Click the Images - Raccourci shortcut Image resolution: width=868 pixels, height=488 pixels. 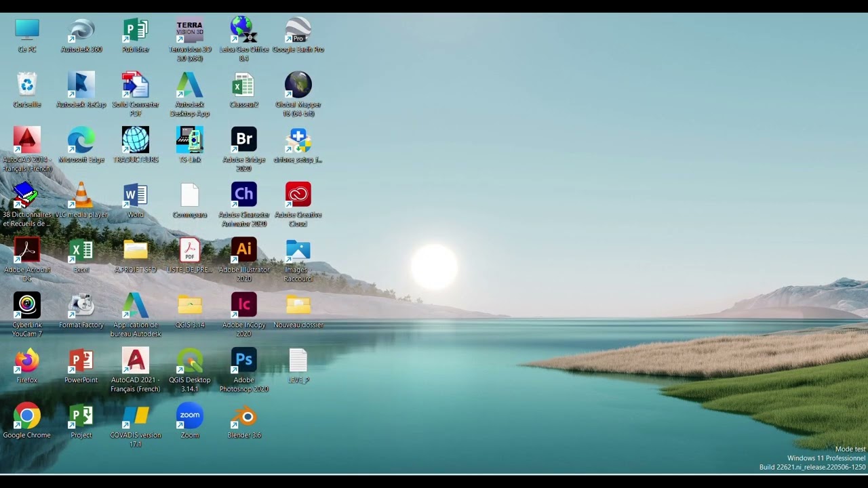tap(298, 250)
